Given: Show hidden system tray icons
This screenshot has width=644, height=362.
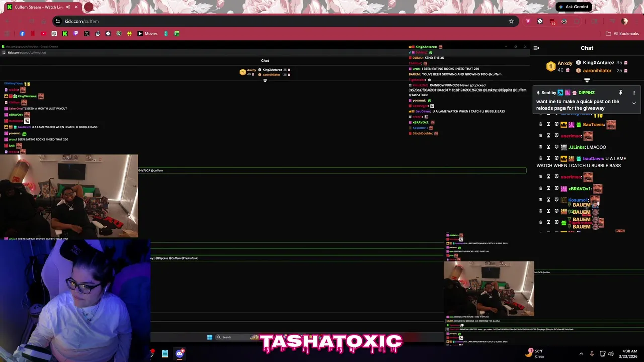Looking at the screenshot, I should click(581, 354).
